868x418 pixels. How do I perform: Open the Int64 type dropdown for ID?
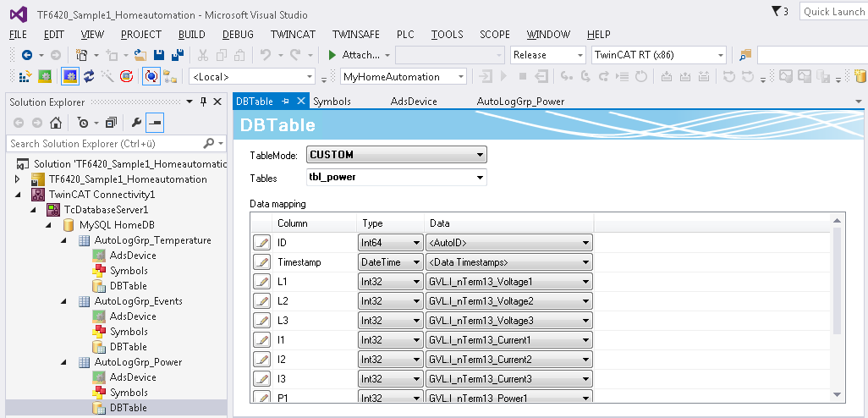[391, 243]
